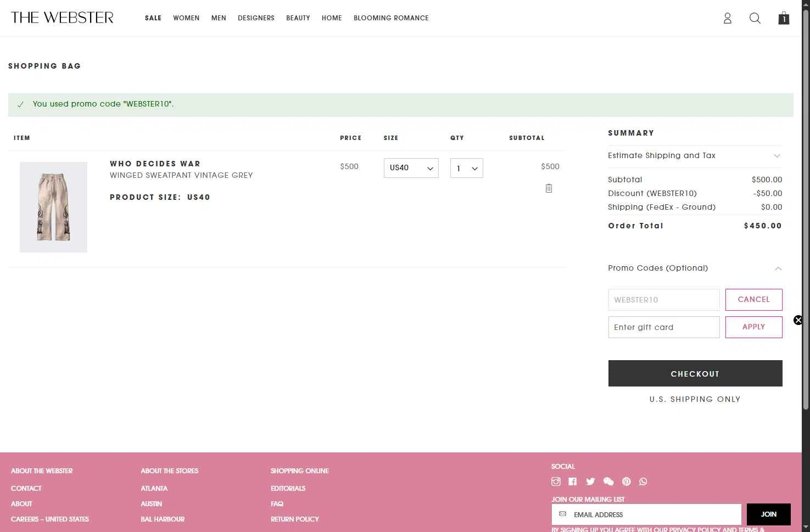Open the HOME menu

[x=332, y=18]
